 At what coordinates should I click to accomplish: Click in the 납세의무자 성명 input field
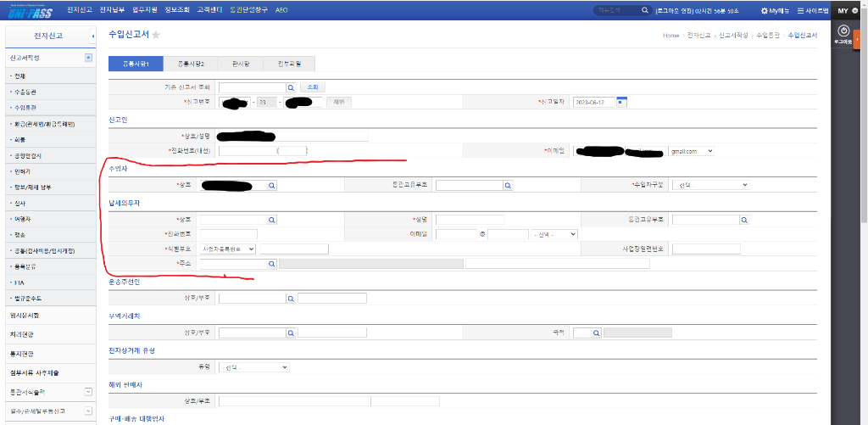click(x=470, y=220)
